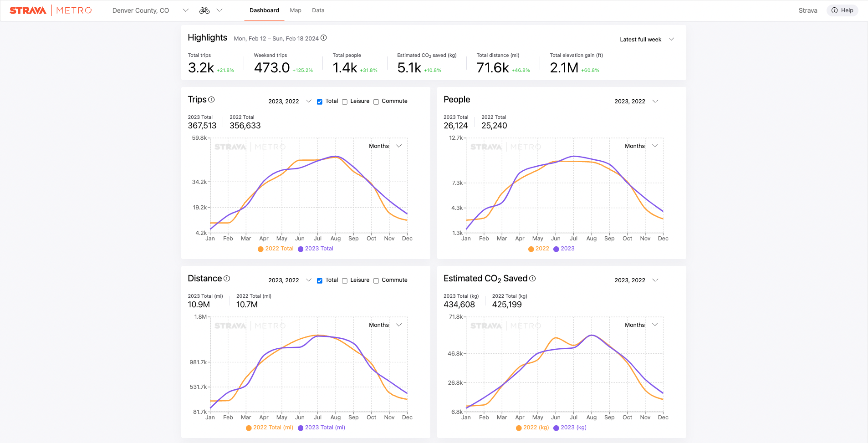
Task: Click the 367,513 trips 2023 total
Action: click(202, 126)
